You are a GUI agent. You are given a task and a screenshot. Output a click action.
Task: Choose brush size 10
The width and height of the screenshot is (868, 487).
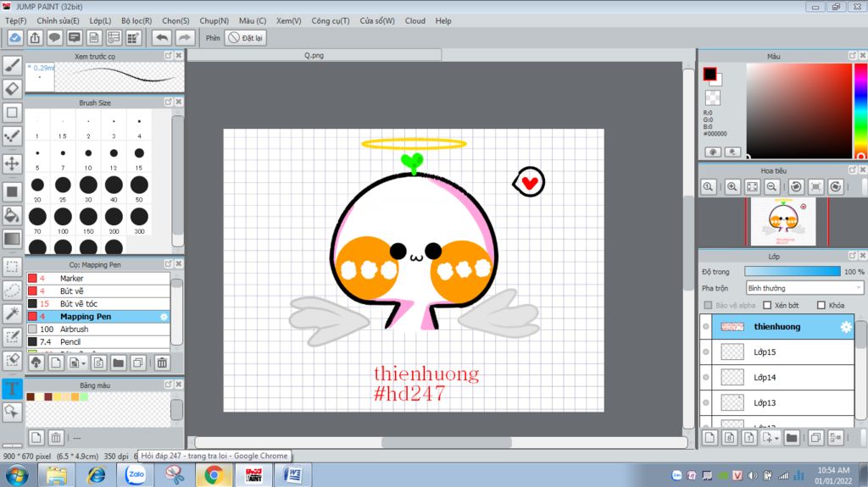(x=88, y=158)
